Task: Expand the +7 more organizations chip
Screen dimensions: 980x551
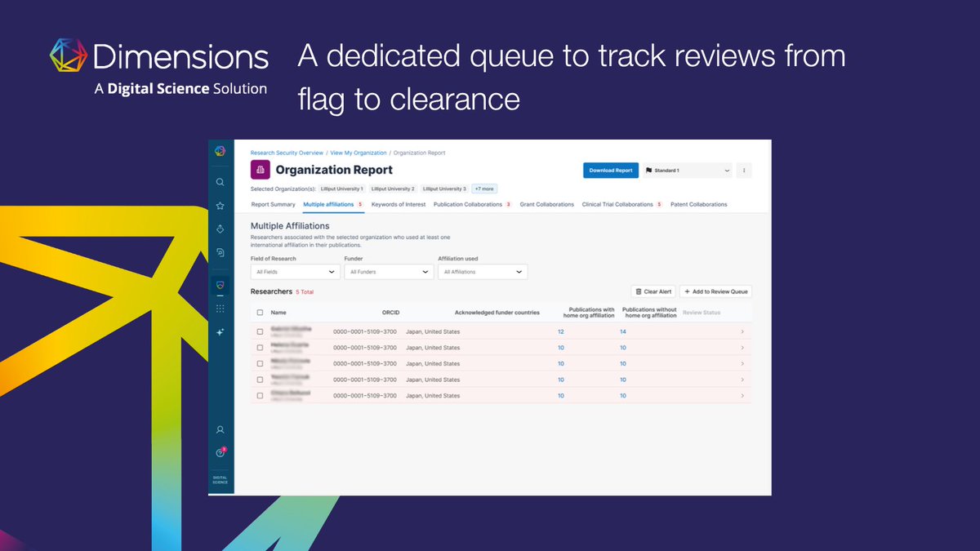Action: tap(483, 189)
